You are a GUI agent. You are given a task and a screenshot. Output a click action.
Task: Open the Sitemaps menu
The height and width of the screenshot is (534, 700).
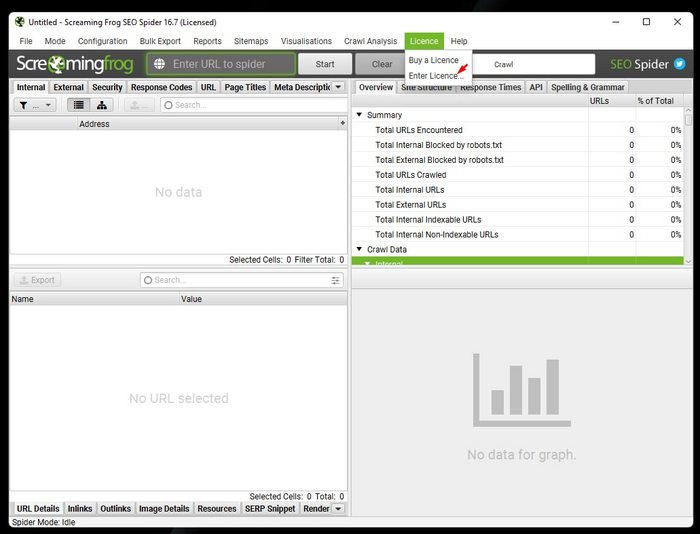coord(251,41)
